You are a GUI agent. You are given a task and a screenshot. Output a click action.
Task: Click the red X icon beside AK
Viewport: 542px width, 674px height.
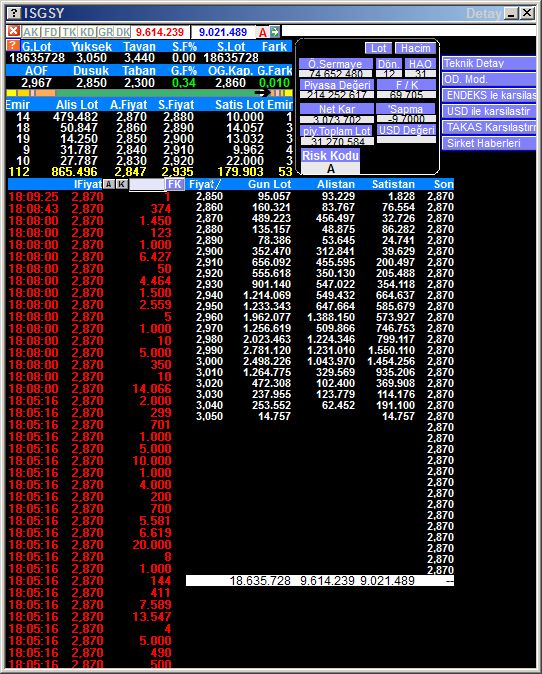tap(13, 31)
